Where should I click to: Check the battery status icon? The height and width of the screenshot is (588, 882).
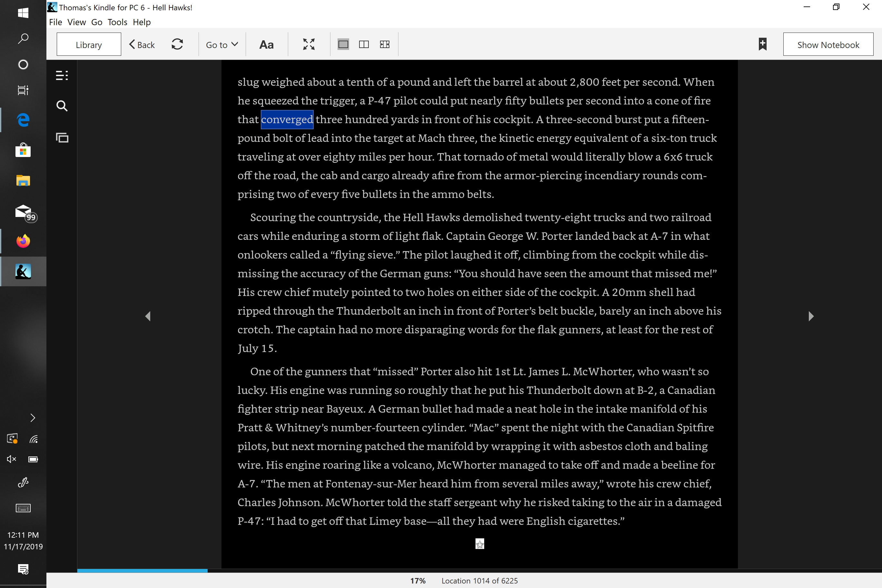point(34,459)
